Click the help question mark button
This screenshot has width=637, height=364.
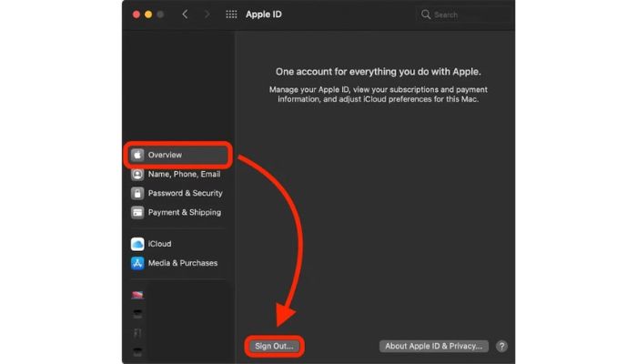click(x=501, y=346)
